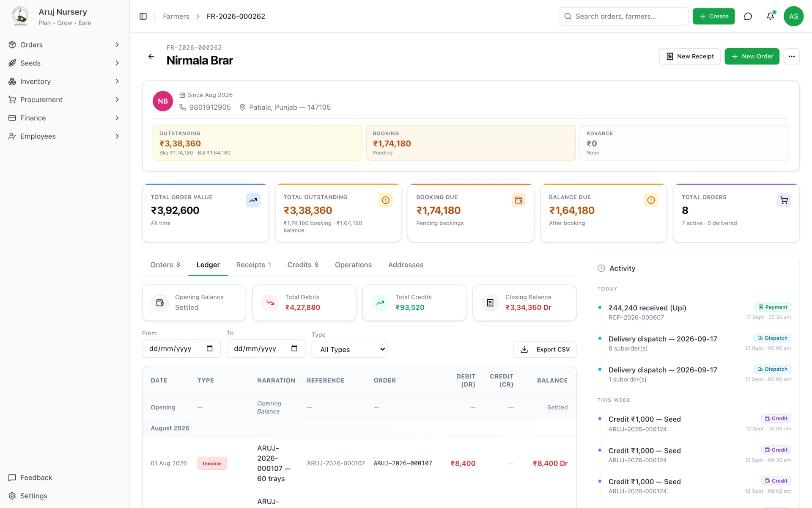Open the three-dots more options menu
The width and height of the screenshot is (812, 508).
pyautogui.click(x=791, y=56)
